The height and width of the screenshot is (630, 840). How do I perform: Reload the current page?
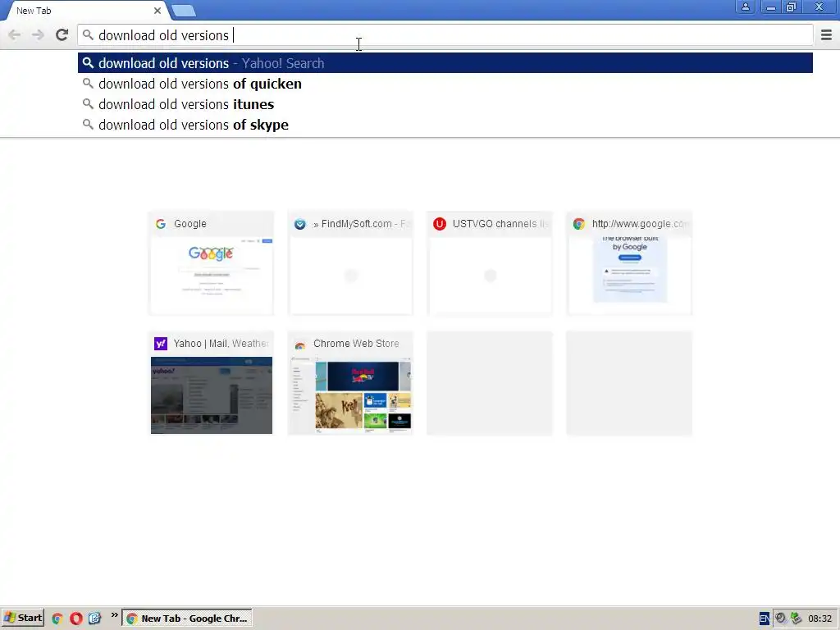pos(62,35)
